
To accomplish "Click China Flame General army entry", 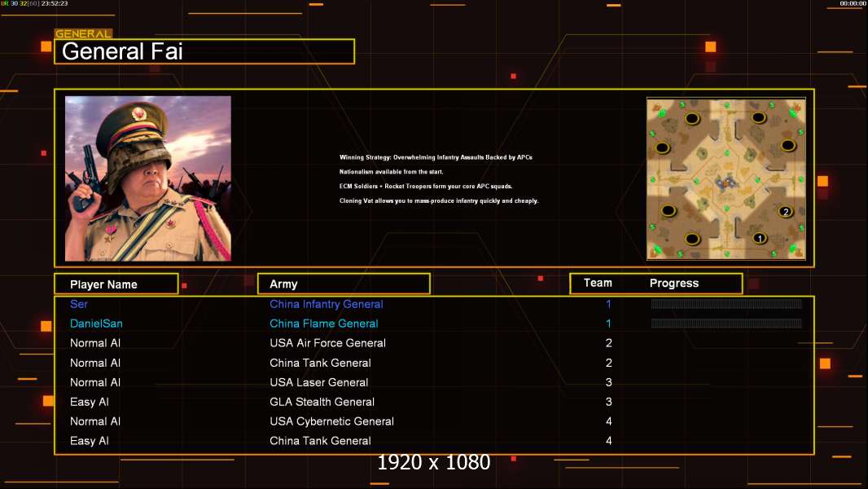I will pos(323,324).
